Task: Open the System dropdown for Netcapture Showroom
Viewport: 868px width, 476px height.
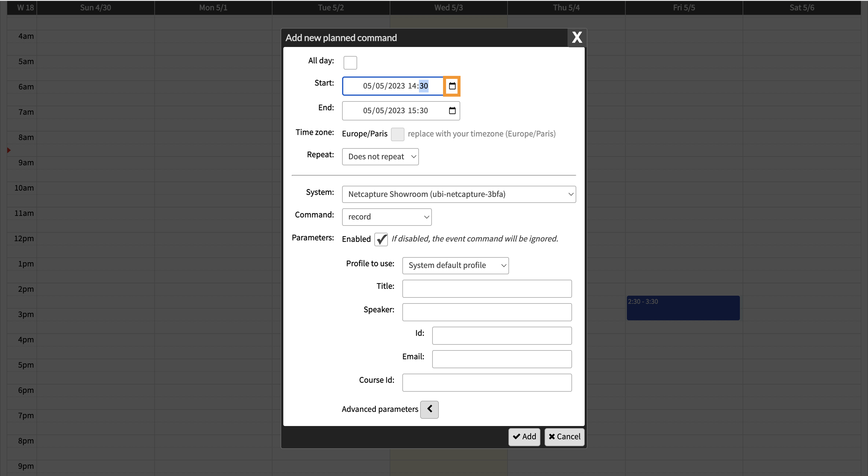Action: coord(459,194)
